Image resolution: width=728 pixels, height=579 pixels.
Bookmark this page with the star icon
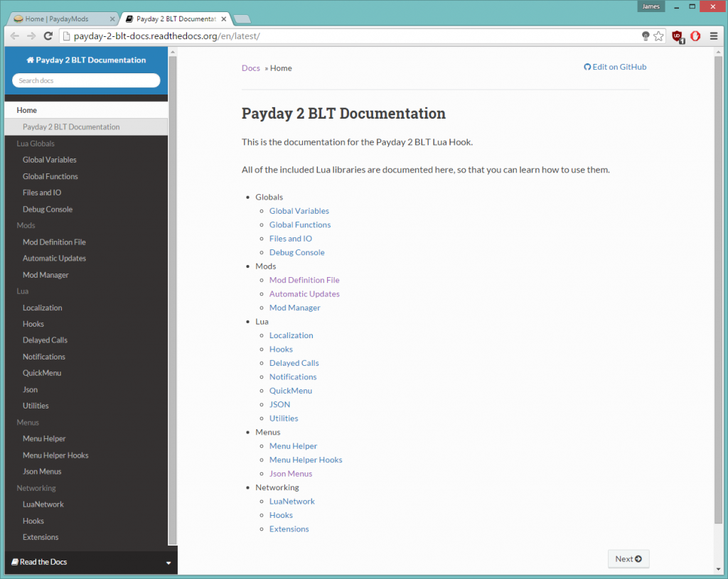coord(658,36)
